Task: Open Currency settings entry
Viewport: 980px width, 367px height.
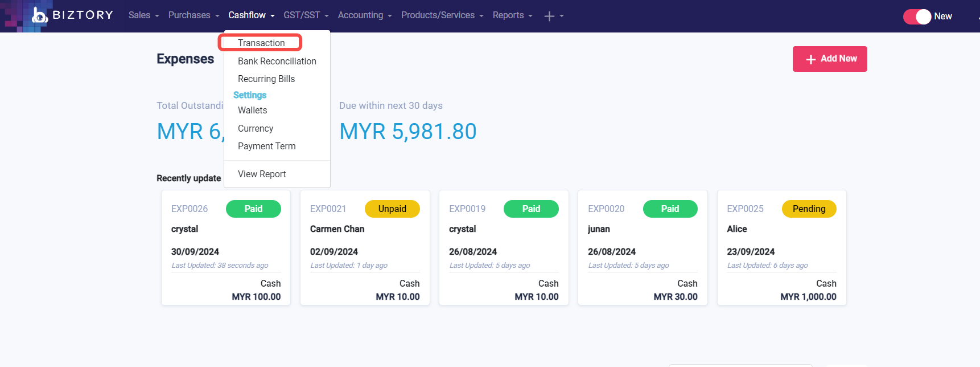Action: (256, 128)
